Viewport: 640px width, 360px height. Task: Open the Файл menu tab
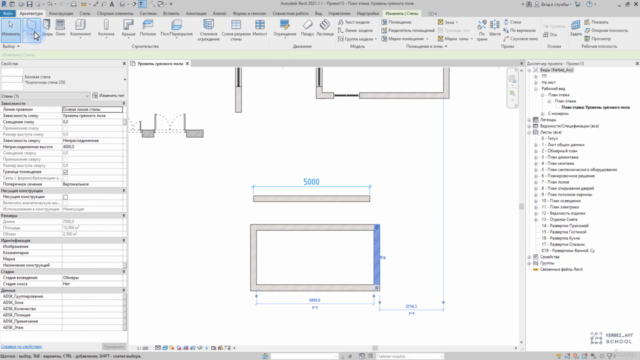tap(7, 13)
